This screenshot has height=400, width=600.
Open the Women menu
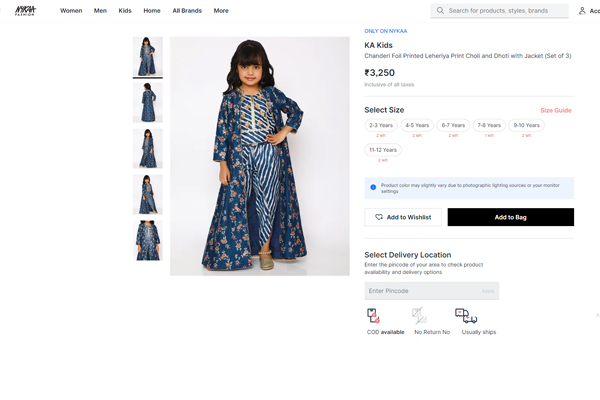71,11
